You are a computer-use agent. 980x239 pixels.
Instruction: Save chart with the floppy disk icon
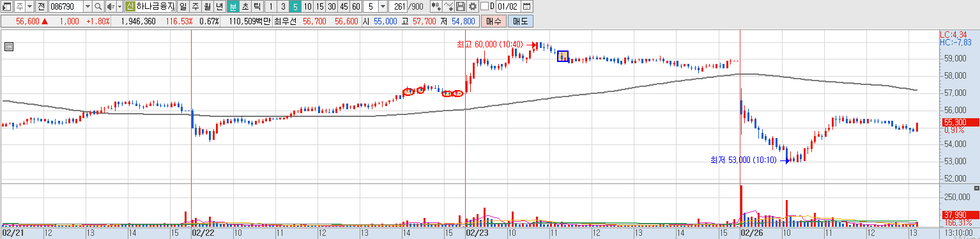click(x=461, y=6)
